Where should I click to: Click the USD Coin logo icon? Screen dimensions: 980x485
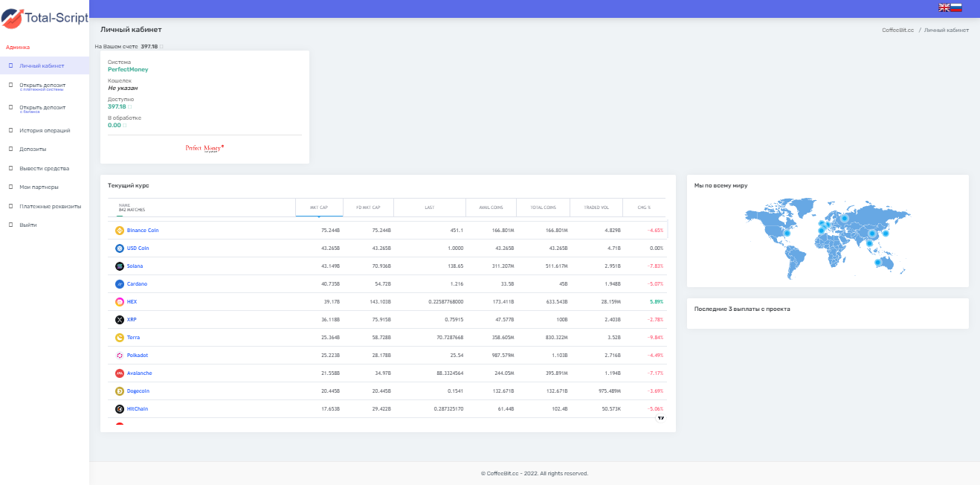(119, 248)
